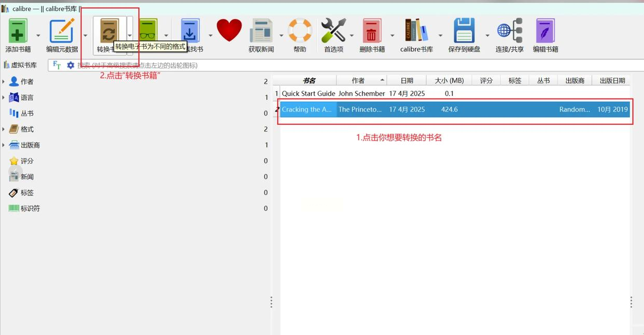Click the 0.1 size cell
This screenshot has height=335, width=644.
tap(449, 94)
